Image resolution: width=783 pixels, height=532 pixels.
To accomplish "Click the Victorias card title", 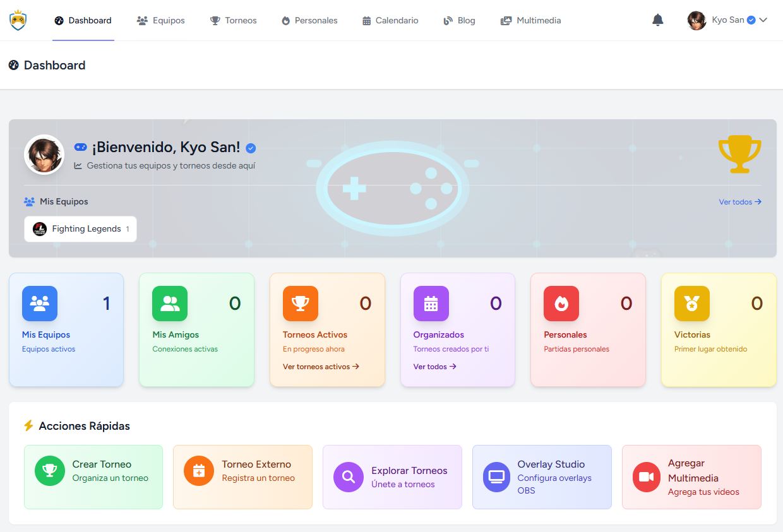I will coord(692,335).
